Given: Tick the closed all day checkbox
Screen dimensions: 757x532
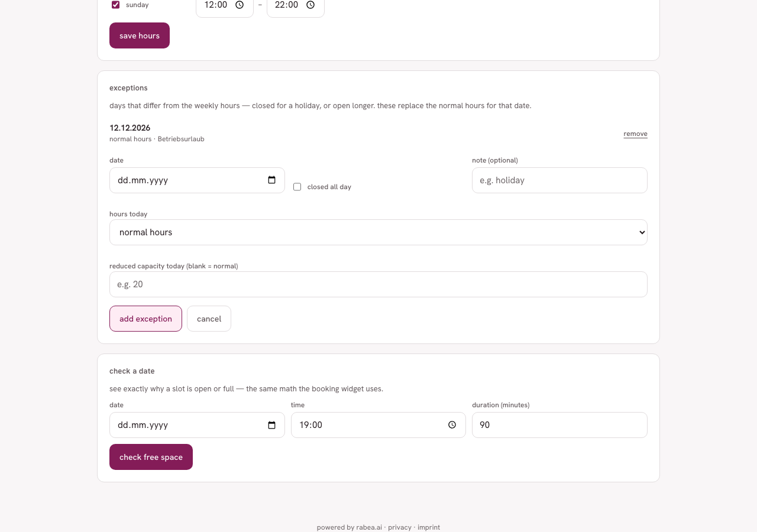Looking at the screenshot, I should coord(297,187).
